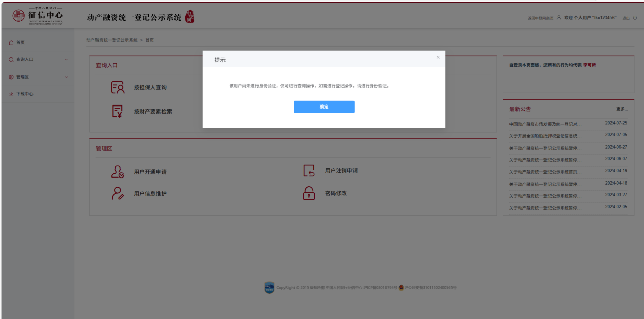Click the 用户信息维护 user-edit icon
This screenshot has height=319, width=644.
tap(118, 193)
